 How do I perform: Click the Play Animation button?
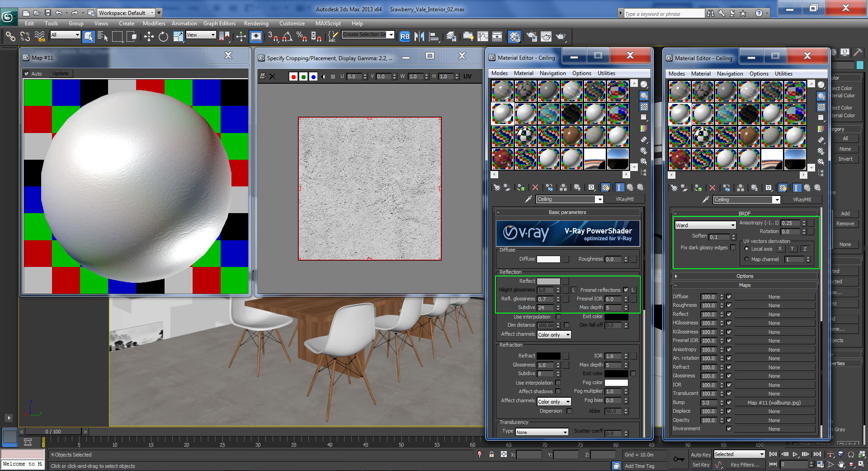click(795, 454)
